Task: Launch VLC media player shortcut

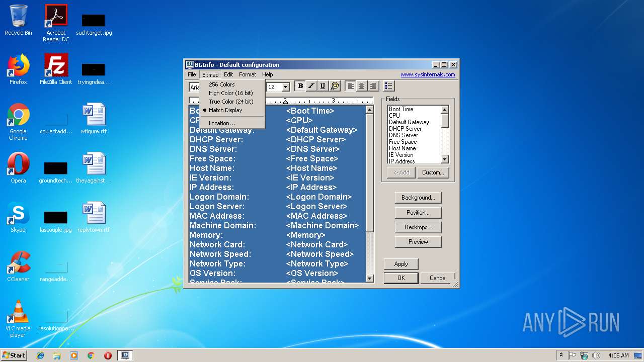Action: [18, 319]
